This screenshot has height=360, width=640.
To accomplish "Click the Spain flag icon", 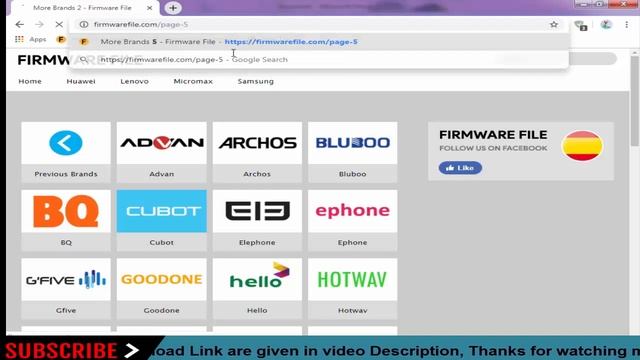I will 582,146.
